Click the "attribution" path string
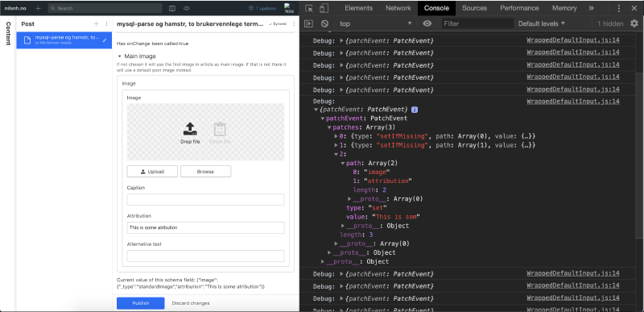This screenshot has height=312, width=644. click(388, 181)
